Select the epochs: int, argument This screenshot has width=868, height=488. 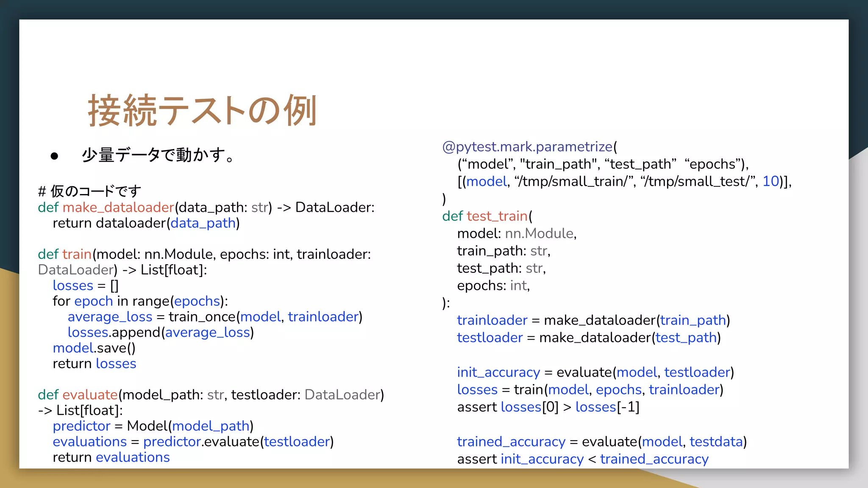[493, 286]
